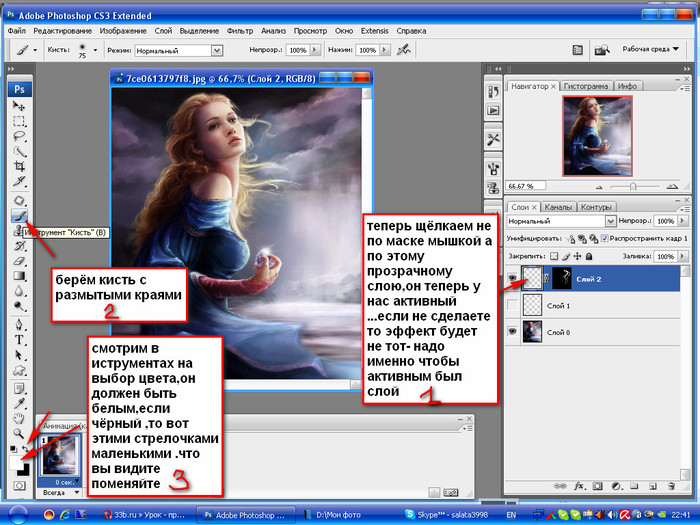Open the Выделение menu
The width and height of the screenshot is (700, 525).
click(x=199, y=31)
